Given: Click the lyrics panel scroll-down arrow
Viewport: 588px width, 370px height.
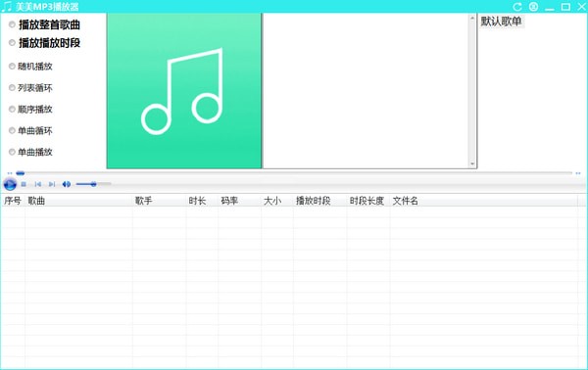Looking at the screenshot, I should coord(472,163).
